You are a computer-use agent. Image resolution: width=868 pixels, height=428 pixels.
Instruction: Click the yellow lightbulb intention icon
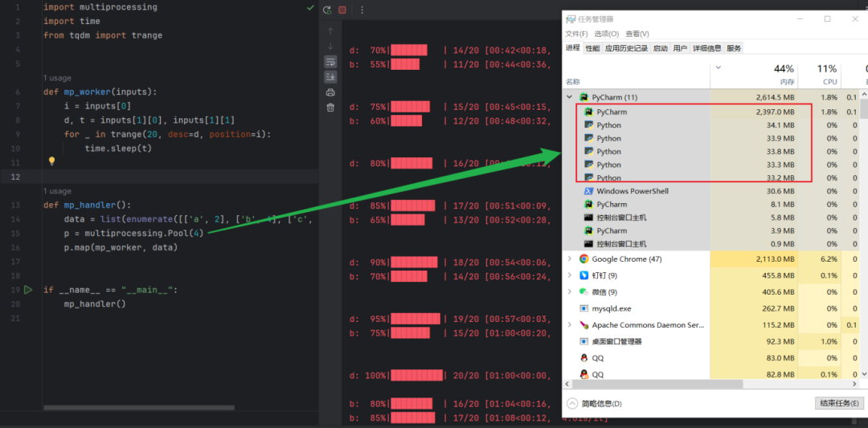51,161
